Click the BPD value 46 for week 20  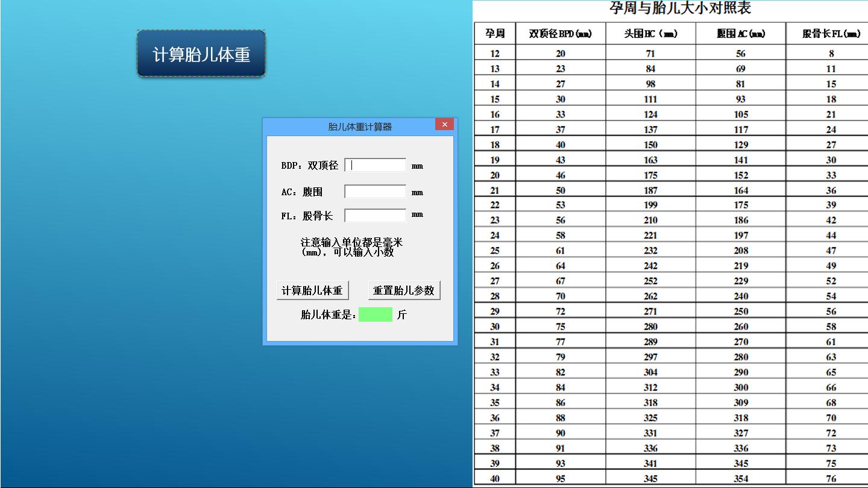click(x=560, y=175)
